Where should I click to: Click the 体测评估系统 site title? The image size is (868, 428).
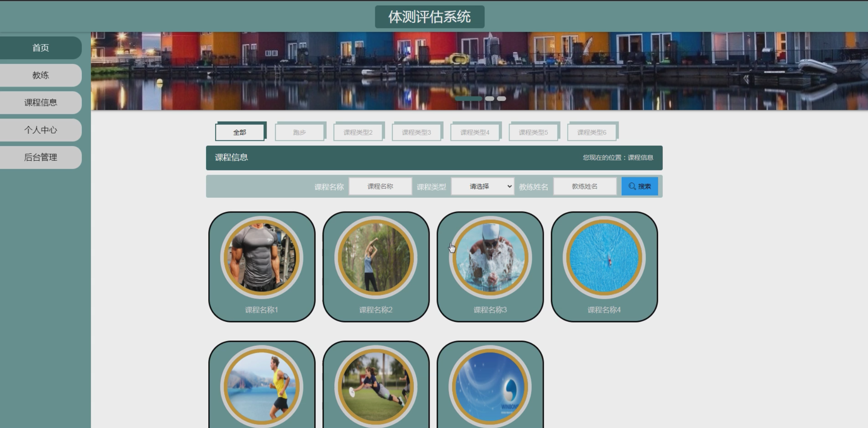tap(430, 17)
